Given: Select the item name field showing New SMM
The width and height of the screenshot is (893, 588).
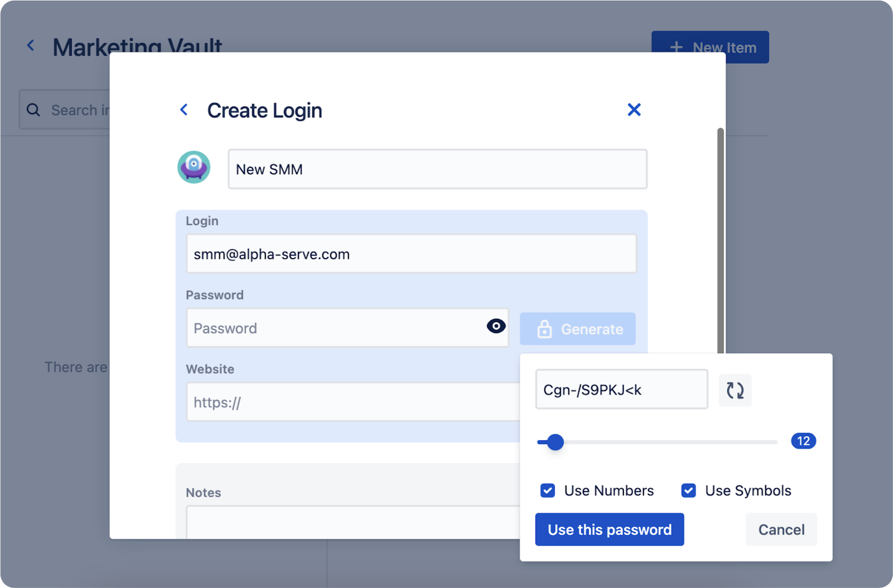Looking at the screenshot, I should click(x=437, y=169).
